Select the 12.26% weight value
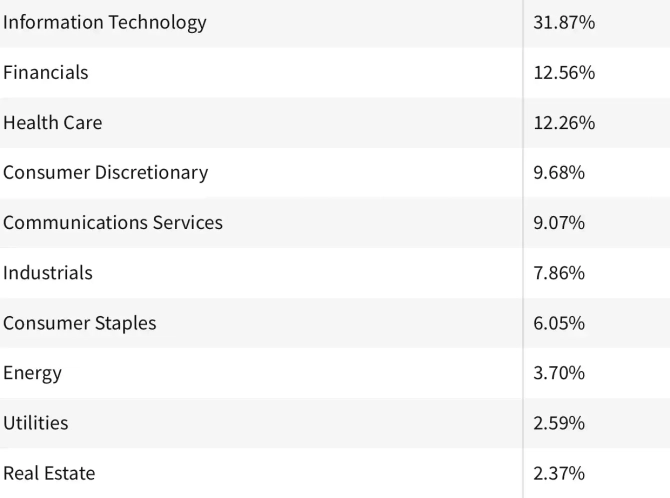The height and width of the screenshot is (498, 670). [564, 122]
